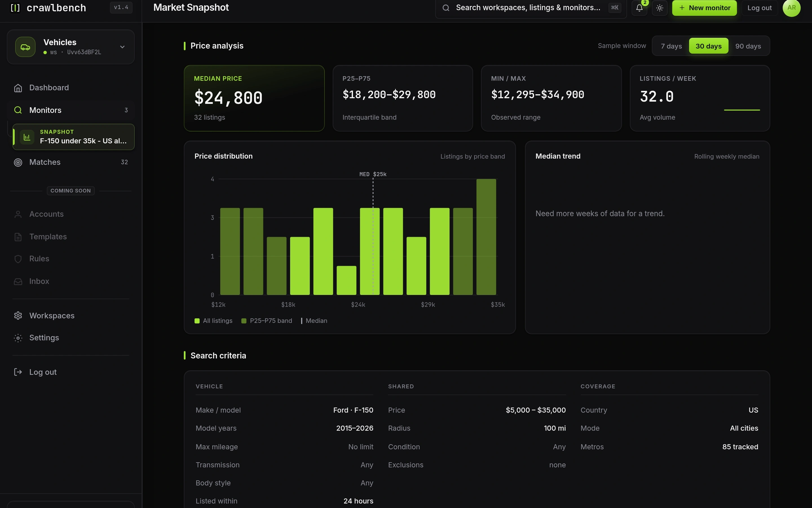This screenshot has height=508, width=812.
Task: Create a New monitor
Action: pos(704,8)
